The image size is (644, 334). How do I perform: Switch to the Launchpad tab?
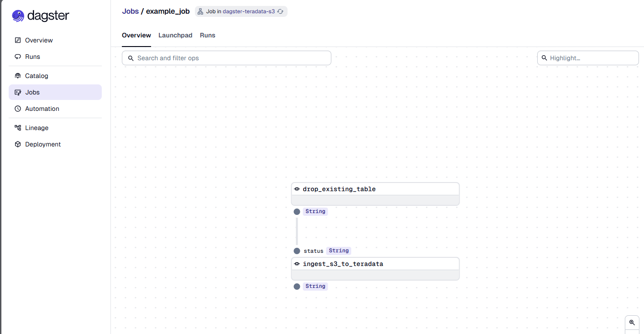(175, 35)
